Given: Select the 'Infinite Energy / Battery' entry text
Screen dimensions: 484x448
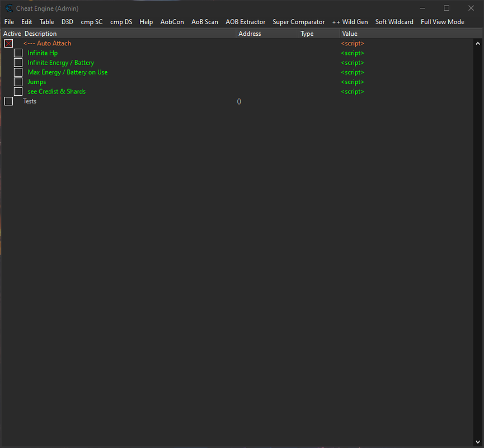Looking at the screenshot, I should [x=61, y=63].
